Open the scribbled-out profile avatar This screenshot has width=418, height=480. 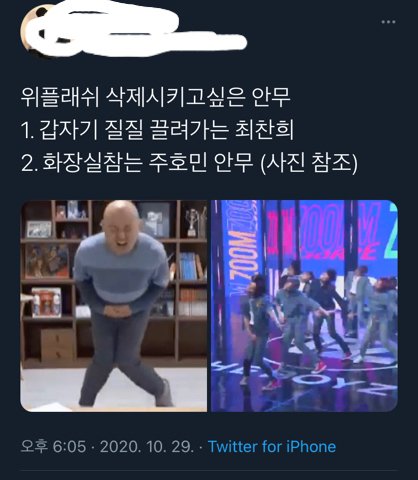[40, 30]
